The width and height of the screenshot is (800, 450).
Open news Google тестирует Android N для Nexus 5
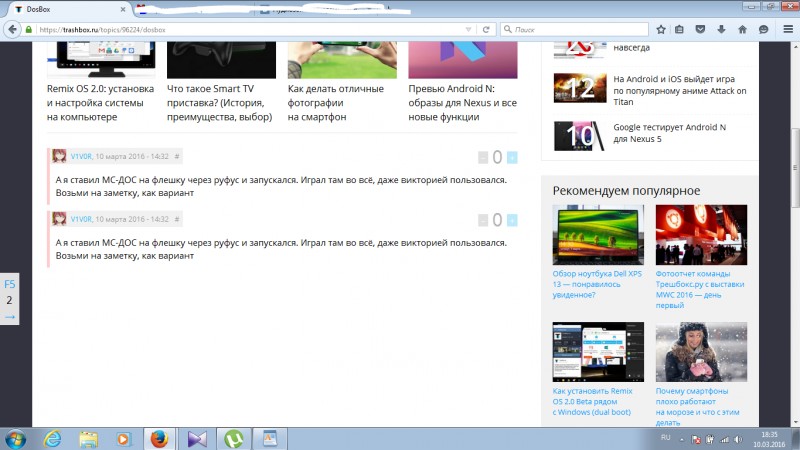tap(669, 133)
